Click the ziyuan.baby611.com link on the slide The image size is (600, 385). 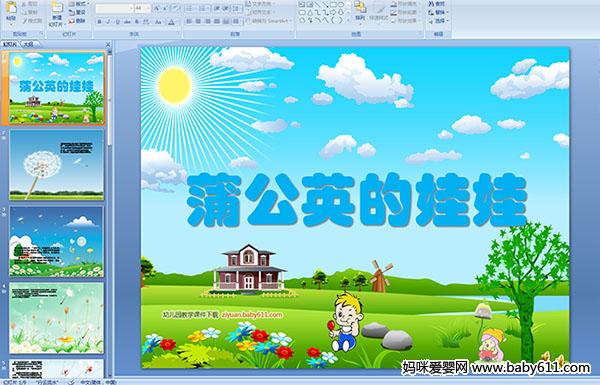coord(252,315)
